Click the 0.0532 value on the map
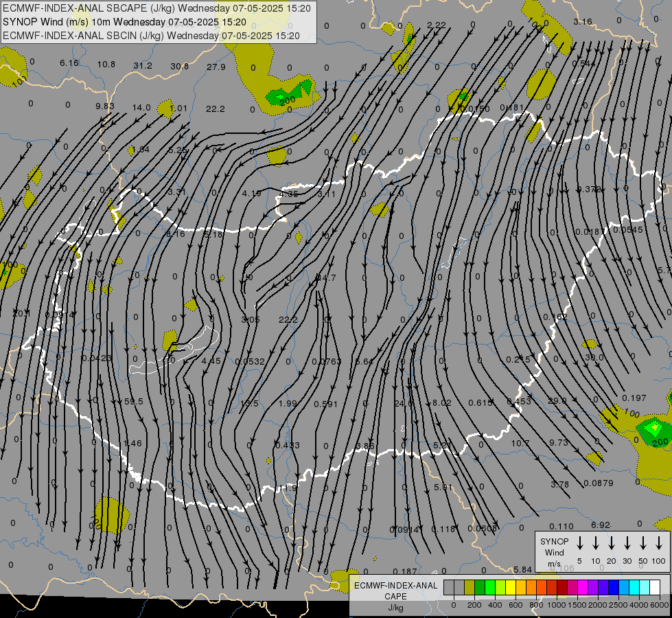Screen dimensions: 672x618 tap(250, 362)
